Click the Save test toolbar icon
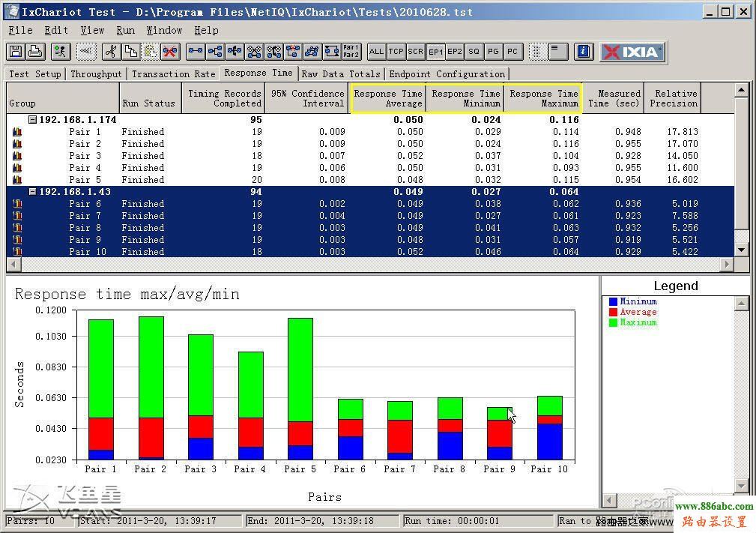756x533 pixels. click(16, 52)
